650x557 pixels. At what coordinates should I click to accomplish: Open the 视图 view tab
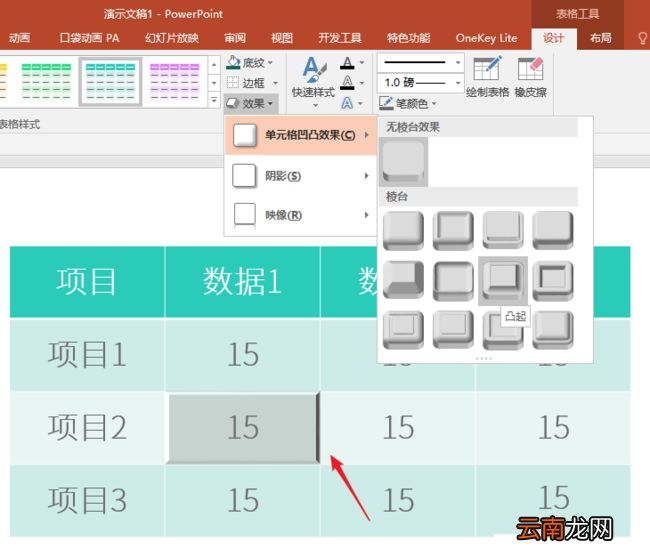[282, 38]
